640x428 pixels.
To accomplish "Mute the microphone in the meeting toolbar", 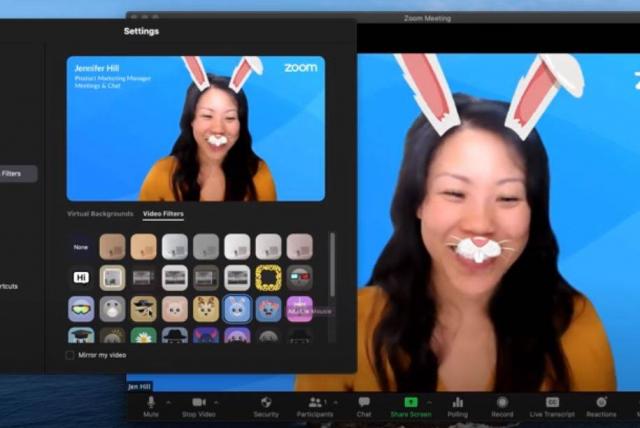I will [151, 406].
